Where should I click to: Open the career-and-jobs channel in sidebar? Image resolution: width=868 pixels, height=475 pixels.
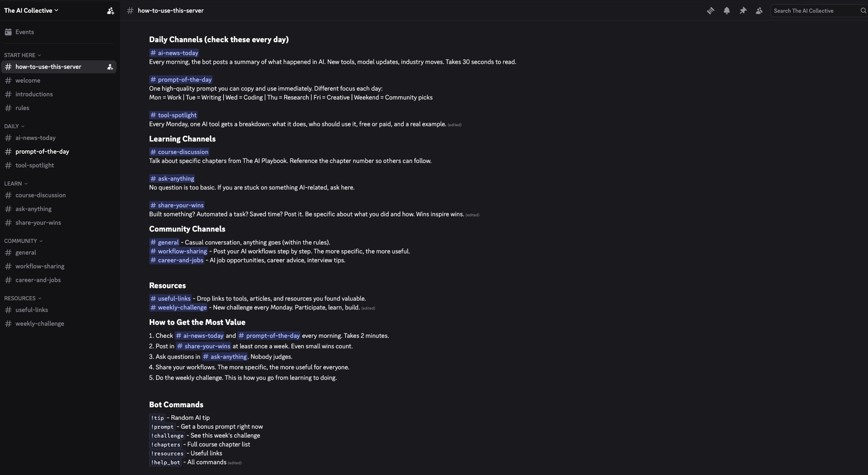(x=59, y=280)
